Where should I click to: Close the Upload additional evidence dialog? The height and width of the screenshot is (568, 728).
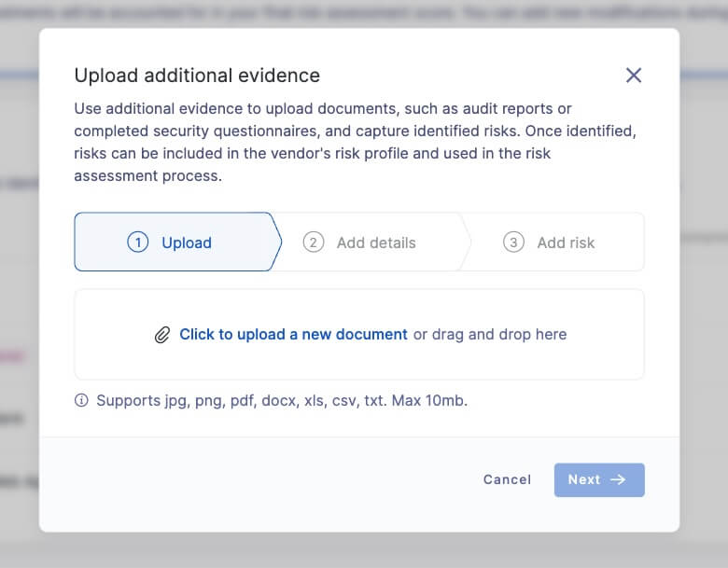point(634,76)
